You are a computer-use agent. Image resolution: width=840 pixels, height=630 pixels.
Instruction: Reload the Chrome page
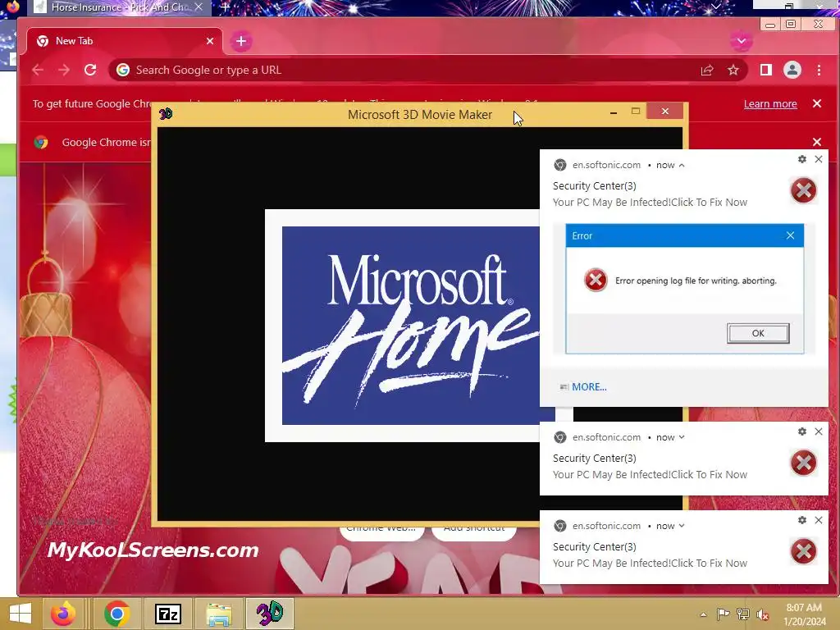point(90,70)
